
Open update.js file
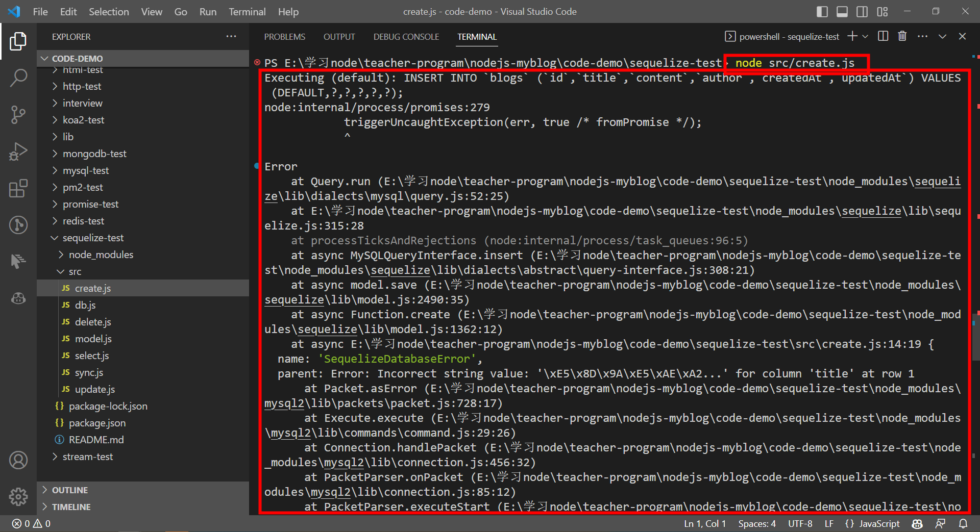click(x=143, y=389)
